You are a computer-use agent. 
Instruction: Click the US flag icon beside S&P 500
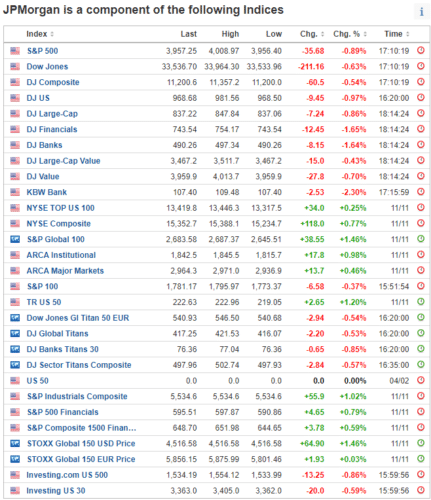pyautogui.click(x=15, y=51)
